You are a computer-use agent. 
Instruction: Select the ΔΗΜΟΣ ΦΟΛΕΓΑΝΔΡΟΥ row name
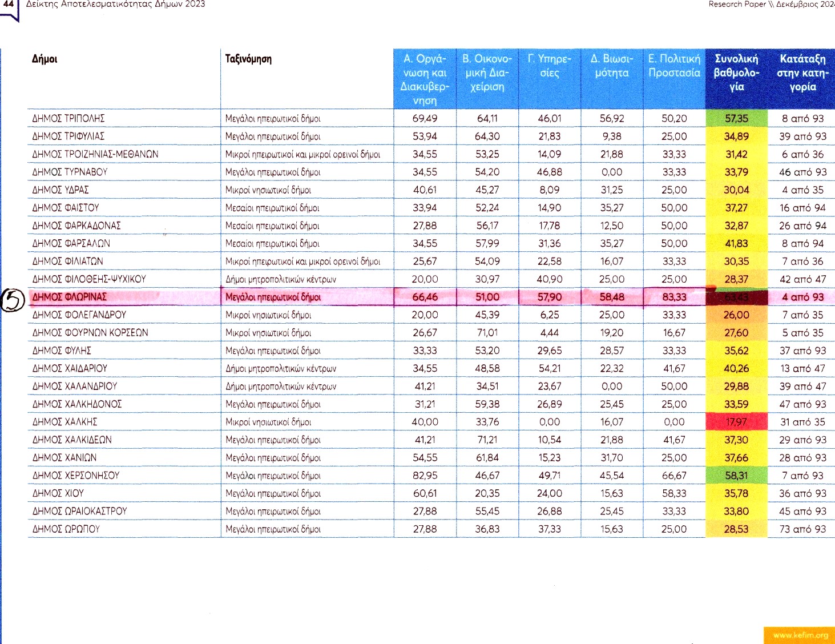point(79,315)
